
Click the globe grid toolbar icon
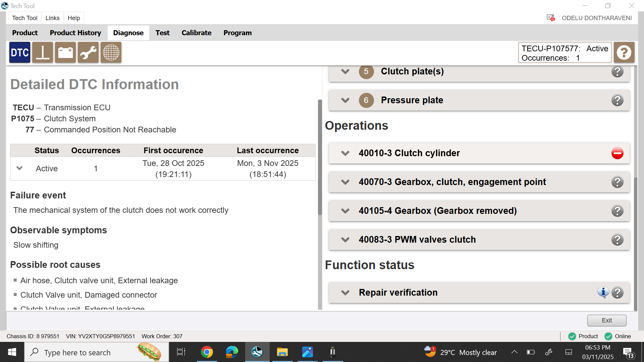pyautogui.click(x=111, y=53)
